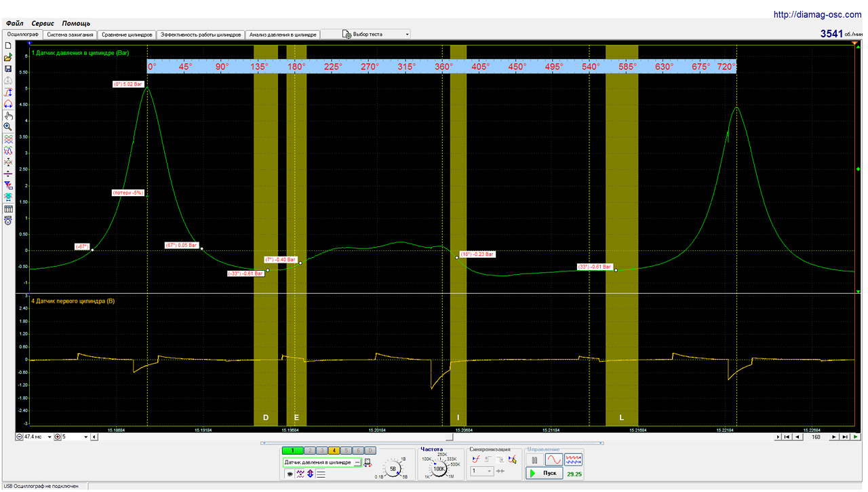
Task: Click the green play frames arrow
Action: [x=856, y=437]
